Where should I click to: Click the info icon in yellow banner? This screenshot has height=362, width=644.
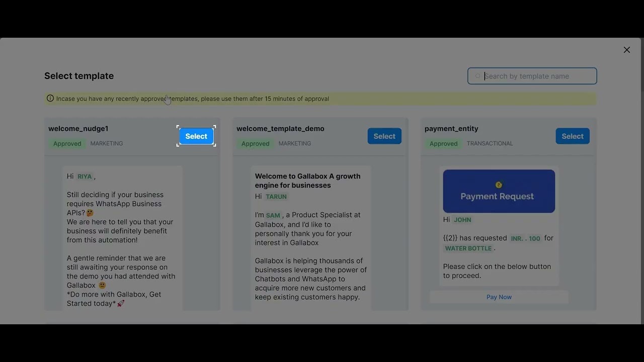(x=50, y=99)
